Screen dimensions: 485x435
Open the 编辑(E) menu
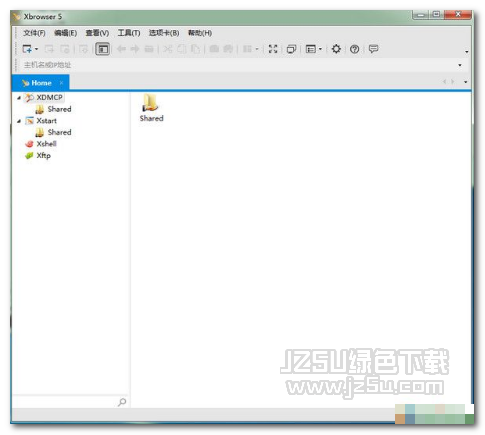pos(65,33)
